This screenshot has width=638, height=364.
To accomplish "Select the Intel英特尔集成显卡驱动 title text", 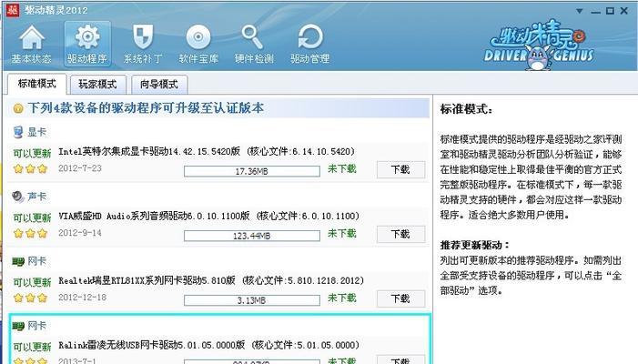I will (x=207, y=152).
